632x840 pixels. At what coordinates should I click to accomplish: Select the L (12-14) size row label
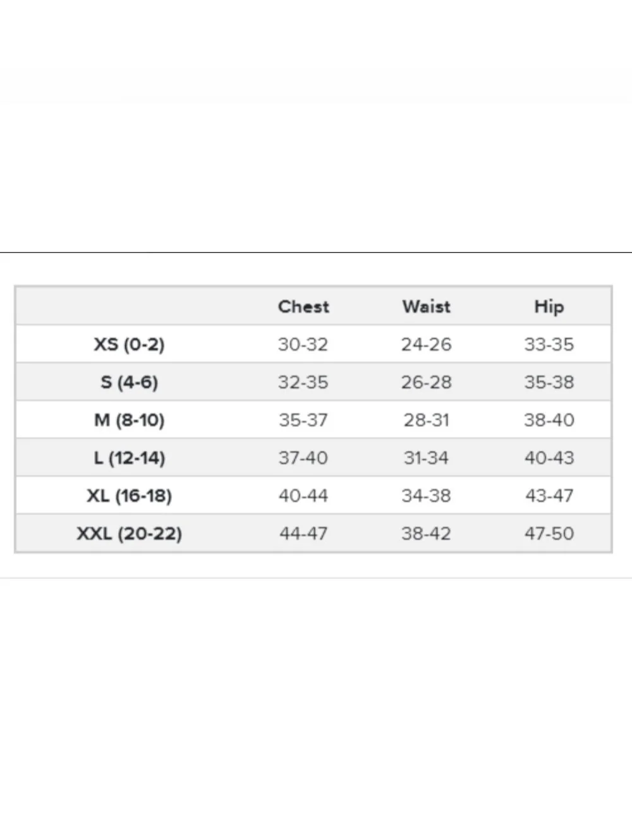click(129, 458)
